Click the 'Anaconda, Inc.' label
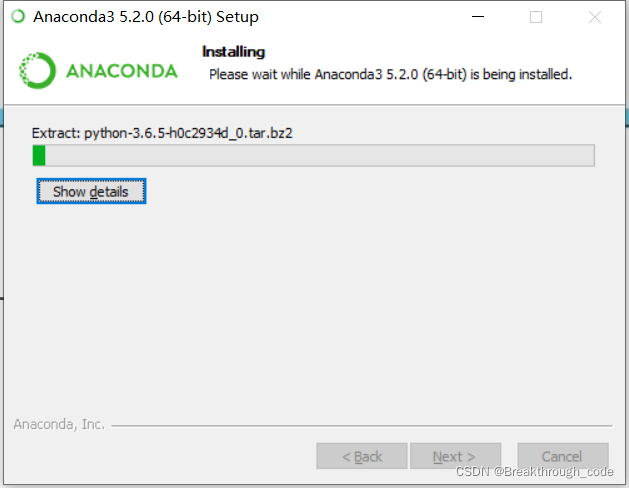 59,424
